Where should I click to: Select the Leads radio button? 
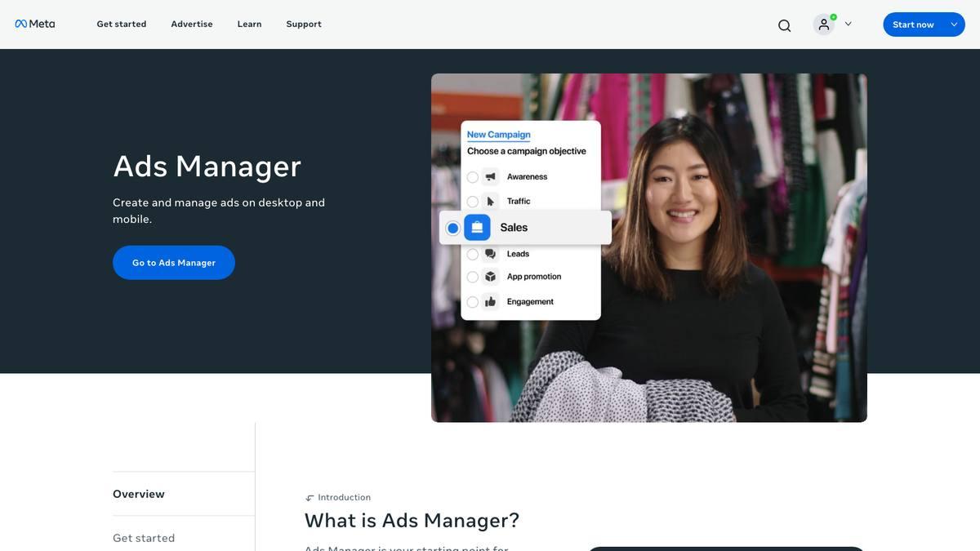(473, 254)
